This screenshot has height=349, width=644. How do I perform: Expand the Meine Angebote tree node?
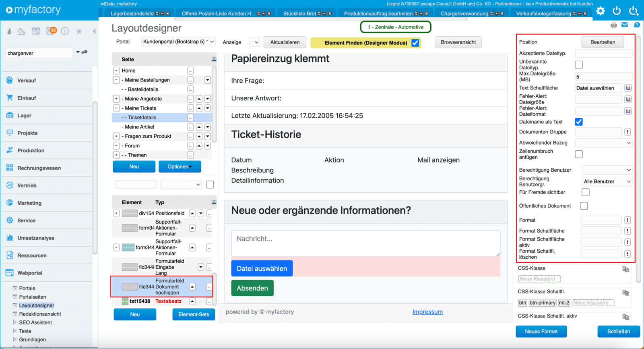point(116,99)
